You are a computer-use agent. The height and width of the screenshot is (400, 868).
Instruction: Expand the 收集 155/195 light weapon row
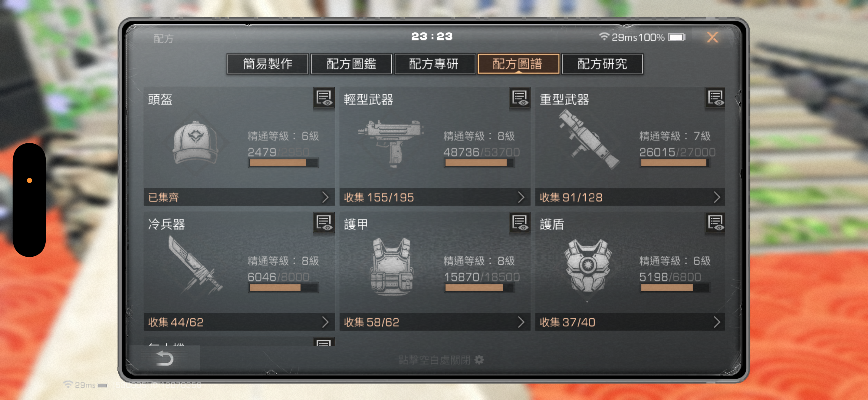pos(435,197)
